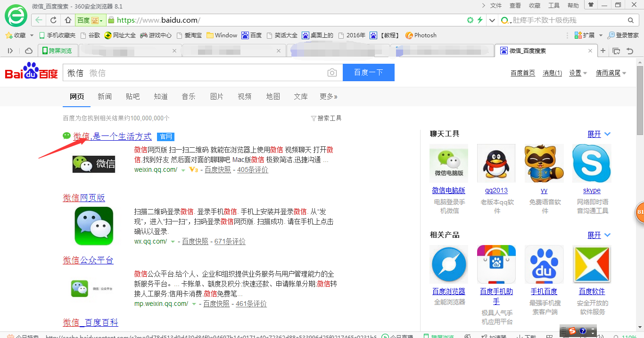Click the lightning speed-mode icon in address bar
This screenshot has width=644, height=338.
click(x=480, y=20)
